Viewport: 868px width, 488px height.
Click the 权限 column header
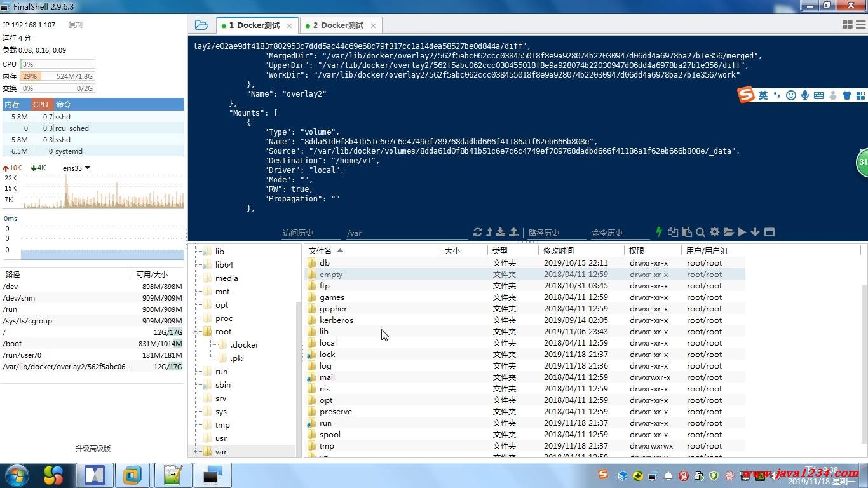(653, 250)
